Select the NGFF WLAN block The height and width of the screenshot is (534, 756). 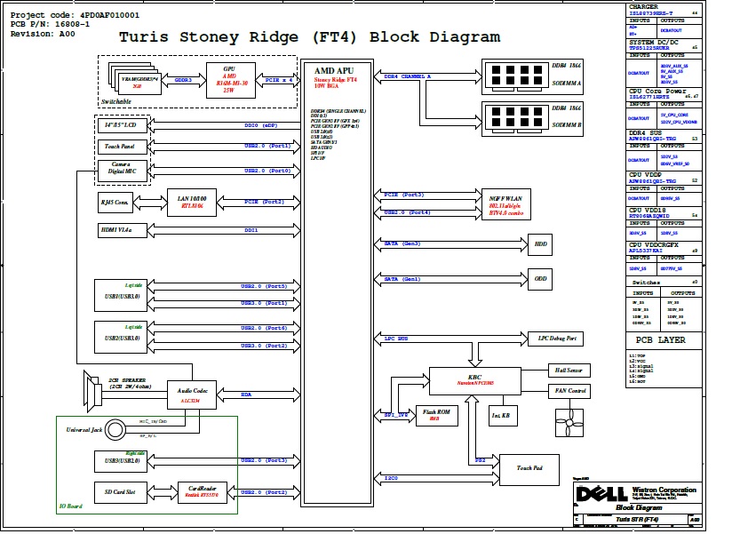click(x=506, y=204)
